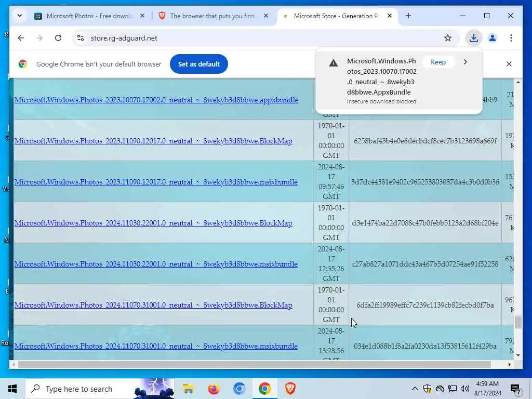Image resolution: width=532 pixels, height=399 pixels.
Task: Download Photos 2024.11030.22001.0 msixbundle link
Action: coord(156,264)
